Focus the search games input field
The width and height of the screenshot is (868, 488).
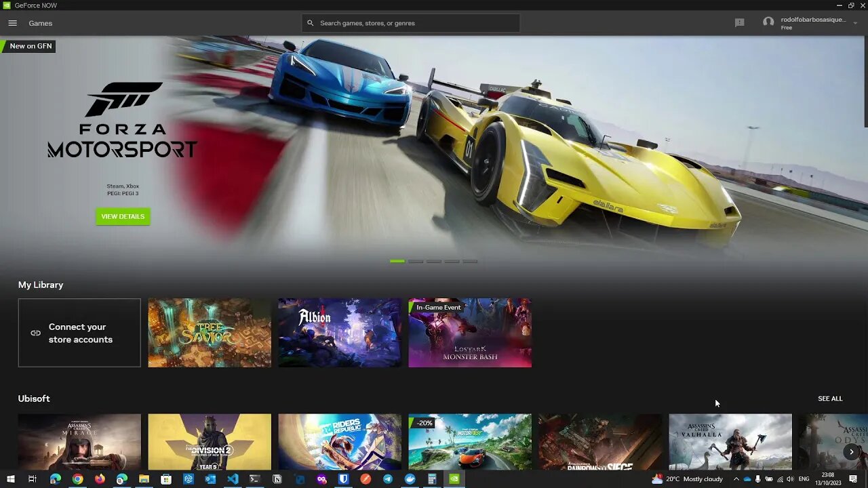pos(411,23)
